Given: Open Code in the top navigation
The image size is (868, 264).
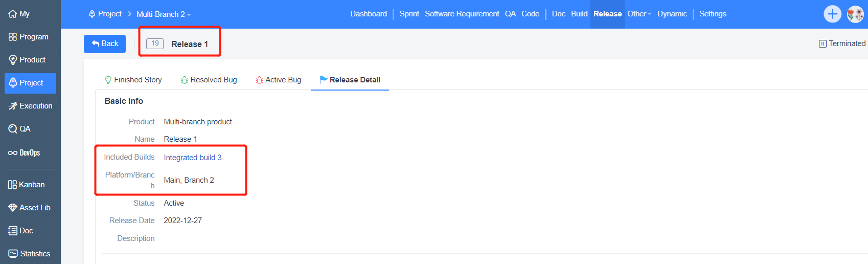Looking at the screenshot, I should coord(530,14).
